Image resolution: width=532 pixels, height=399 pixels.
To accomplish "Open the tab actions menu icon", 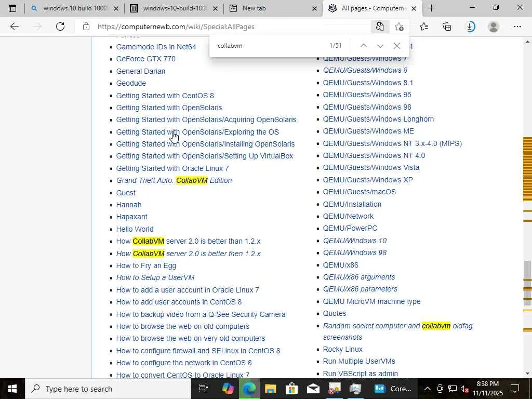I will (x=12, y=8).
